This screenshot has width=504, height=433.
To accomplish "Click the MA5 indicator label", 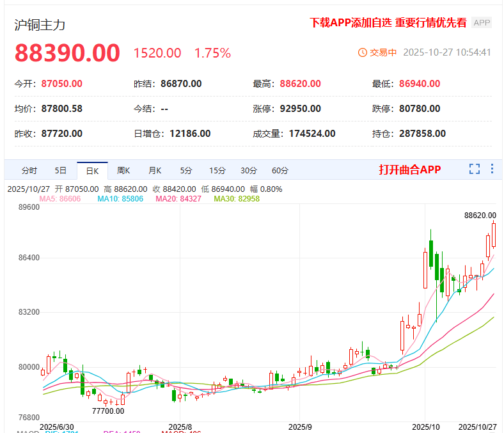I will [x=59, y=200].
